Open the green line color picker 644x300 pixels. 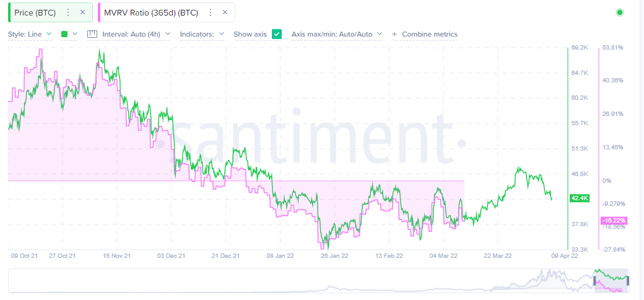(64, 34)
